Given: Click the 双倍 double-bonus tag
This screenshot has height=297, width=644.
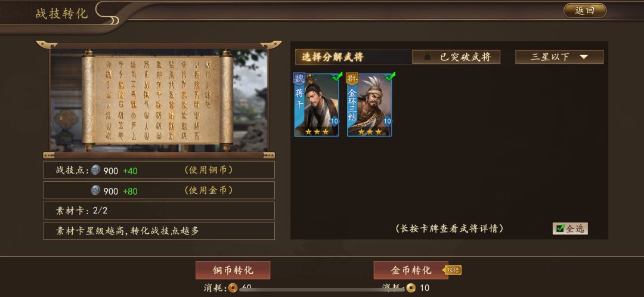Looking at the screenshot, I should pos(452,270).
